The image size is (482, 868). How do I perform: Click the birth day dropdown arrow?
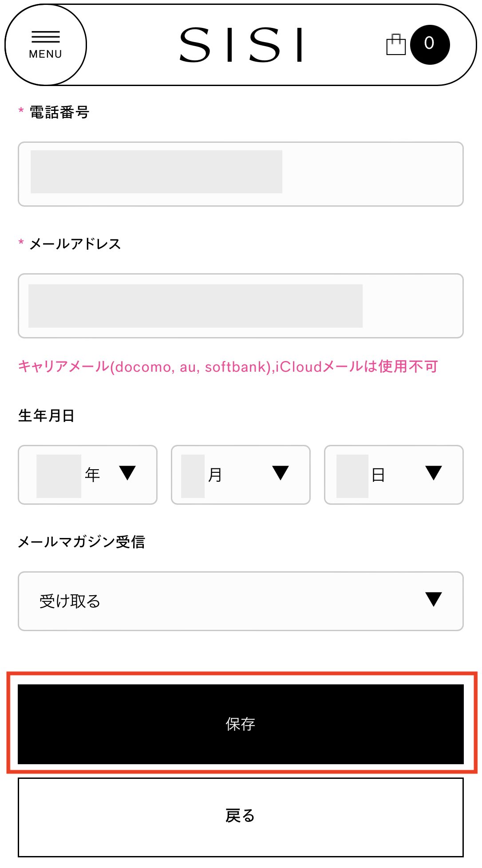pyautogui.click(x=434, y=473)
